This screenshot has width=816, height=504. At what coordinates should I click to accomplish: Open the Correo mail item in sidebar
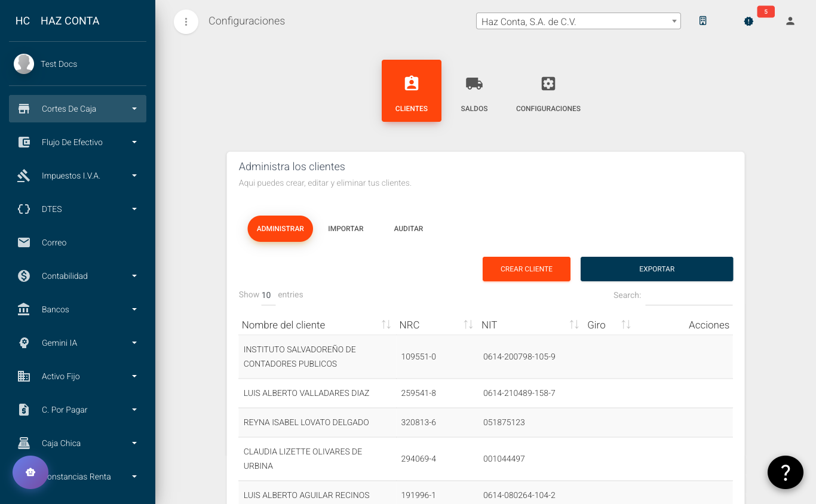[x=54, y=242]
